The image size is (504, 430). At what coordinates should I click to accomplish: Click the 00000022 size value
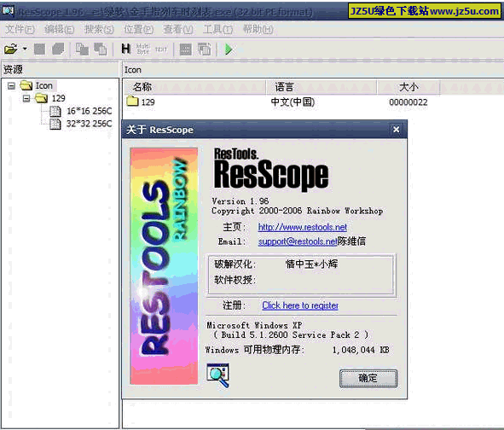(x=408, y=102)
